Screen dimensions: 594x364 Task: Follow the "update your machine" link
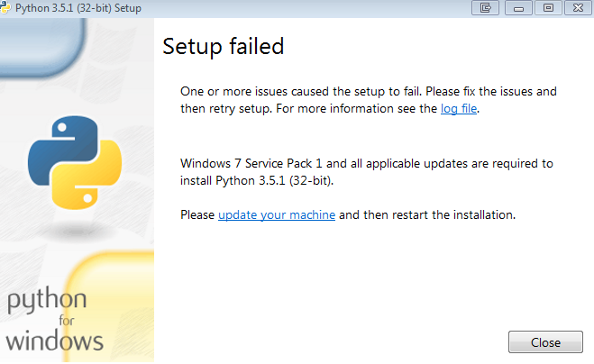click(277, 215)
